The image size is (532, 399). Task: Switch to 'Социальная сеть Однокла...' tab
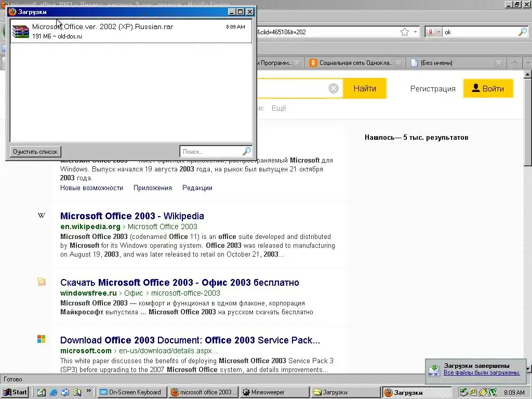coord(355,63)
